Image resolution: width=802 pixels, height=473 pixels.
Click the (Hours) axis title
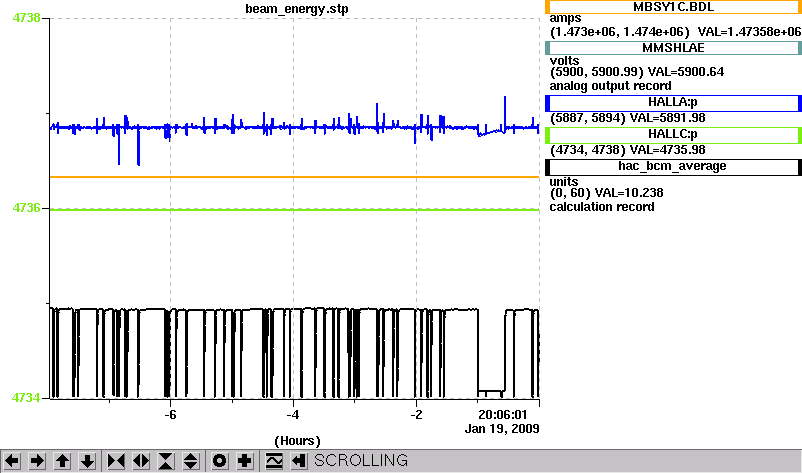pos(297,441)
